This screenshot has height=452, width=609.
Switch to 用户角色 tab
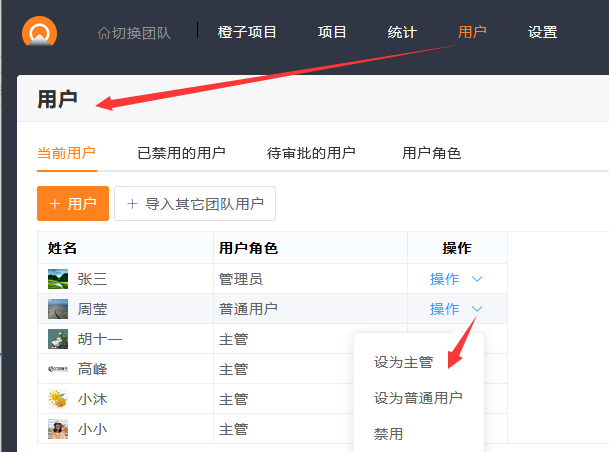click(431, 153)
